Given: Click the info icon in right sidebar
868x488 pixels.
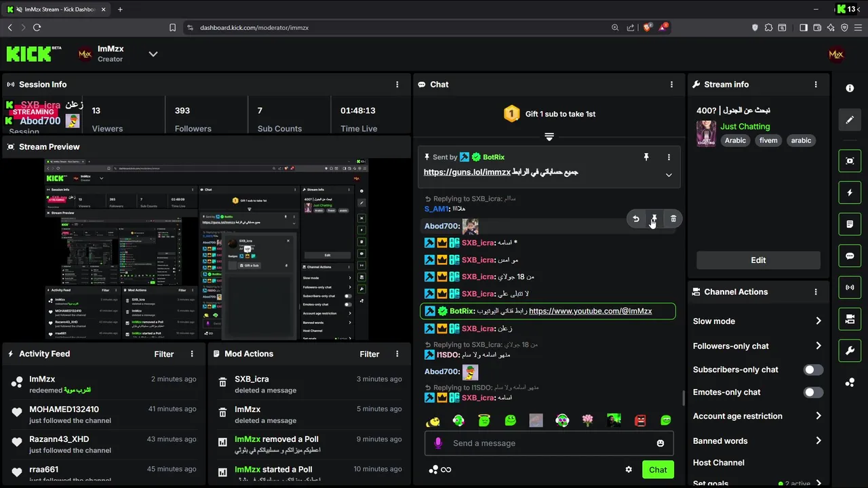Looking at the screenshot, I should point(850,89).
